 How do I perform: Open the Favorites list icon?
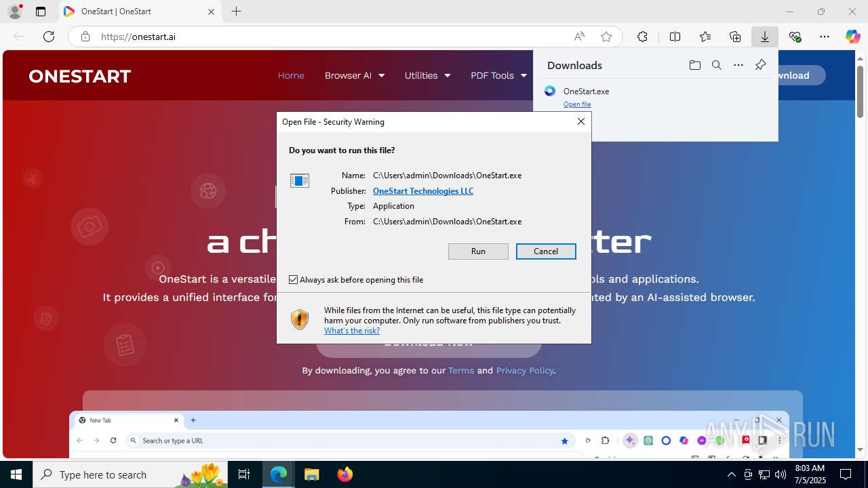[x=705, y=37]
